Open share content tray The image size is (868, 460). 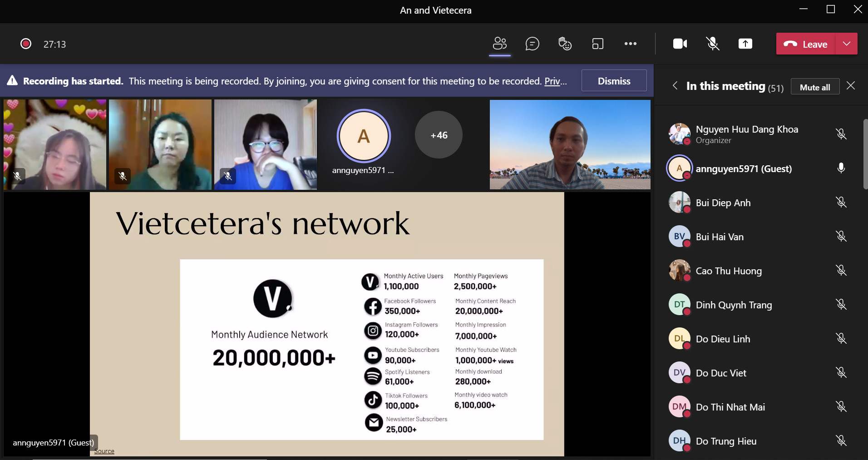745,44
